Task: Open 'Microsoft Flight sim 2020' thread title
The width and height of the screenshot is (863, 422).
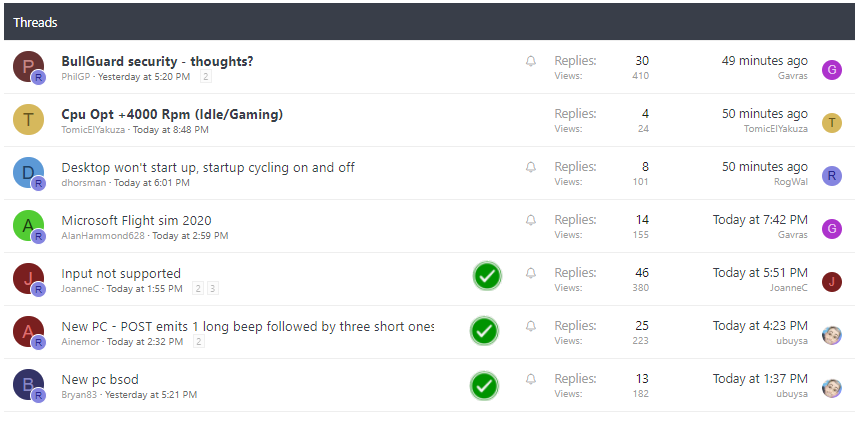Action: [136, 220]
